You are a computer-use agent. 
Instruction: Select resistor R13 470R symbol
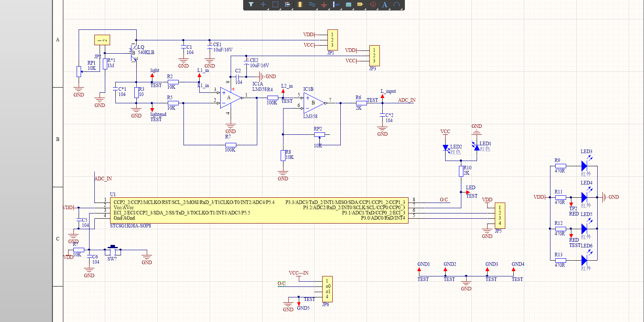pos(561,260)
